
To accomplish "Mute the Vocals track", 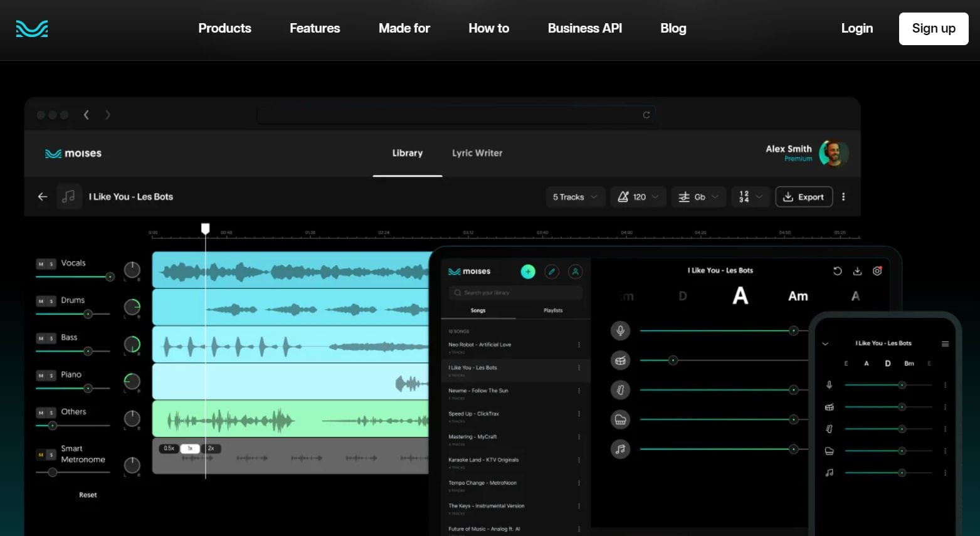I will click(40, 264).
